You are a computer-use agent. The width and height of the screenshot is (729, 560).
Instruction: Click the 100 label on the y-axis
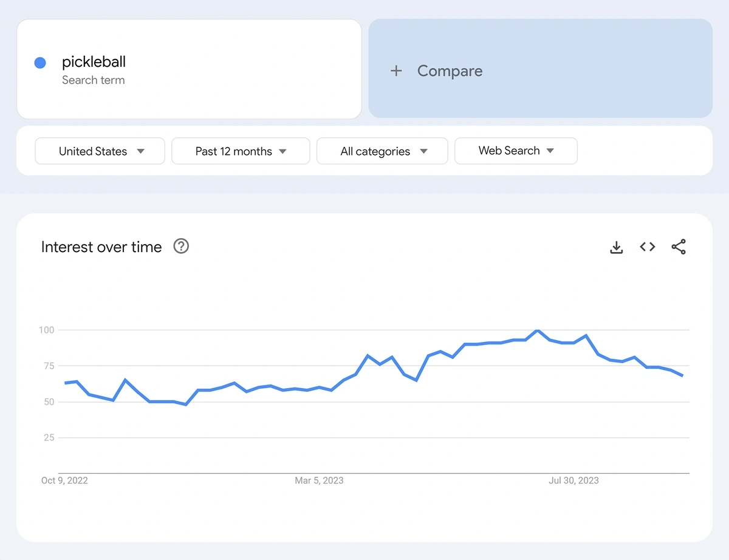pyautogui.click(x=47, y=330)
